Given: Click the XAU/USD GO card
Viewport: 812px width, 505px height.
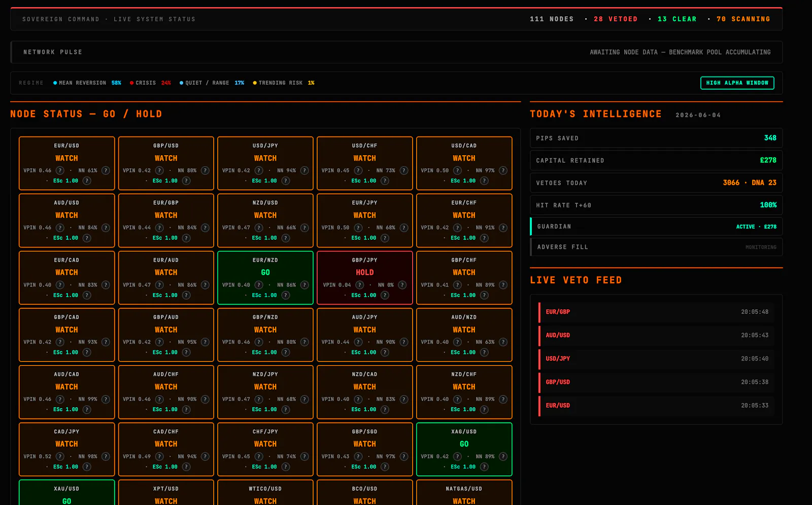Looking at the screenshot, I should [x=67, y=492].
